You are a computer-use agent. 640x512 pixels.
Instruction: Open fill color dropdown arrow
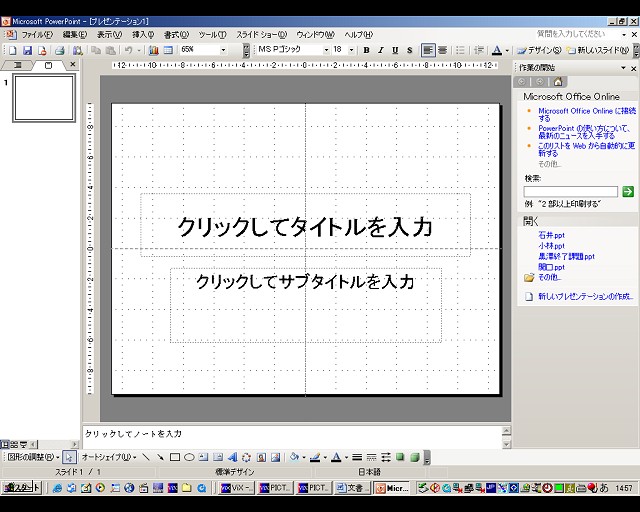coord(304,457)
